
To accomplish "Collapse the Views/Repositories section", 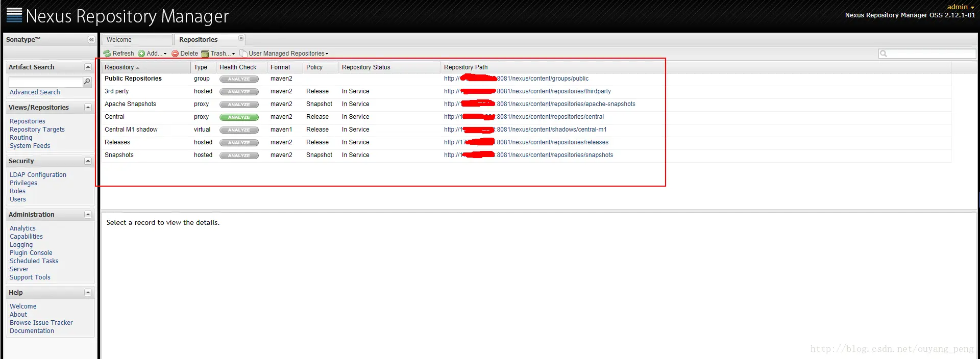I will pyautogui.click(x=88, y=108).
